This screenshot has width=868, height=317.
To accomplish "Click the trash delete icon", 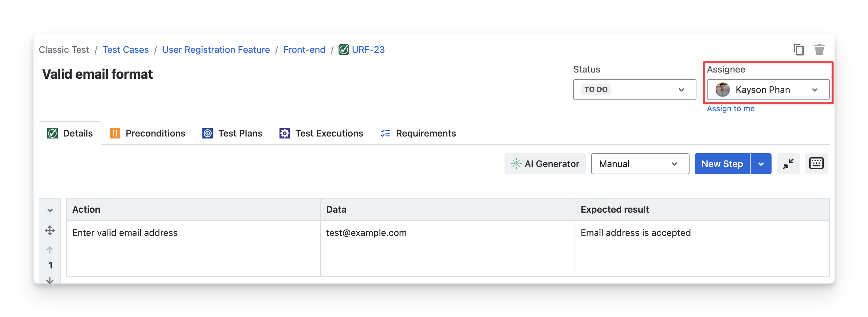I will pyautogui.click(x=819, y=50).
